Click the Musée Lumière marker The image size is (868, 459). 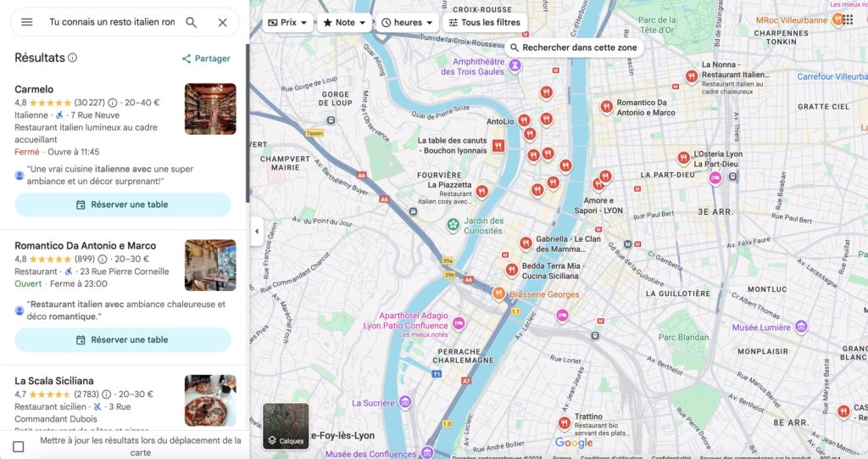pos(801,327)
